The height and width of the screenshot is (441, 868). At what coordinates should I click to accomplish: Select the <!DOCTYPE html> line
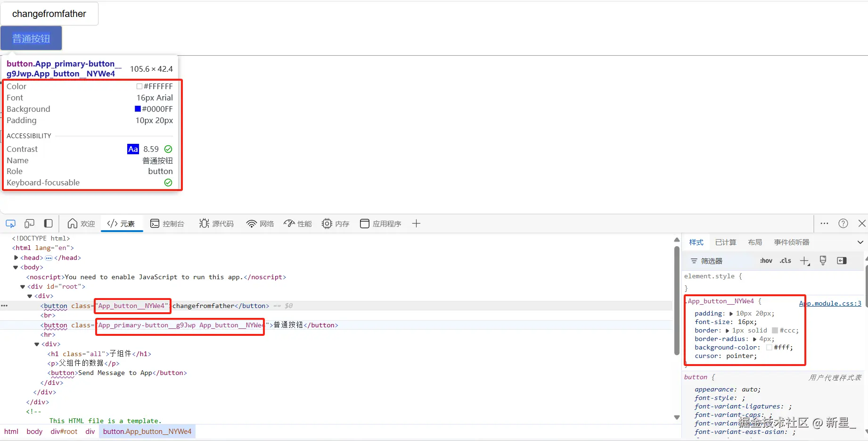click(x=41, y=239)
